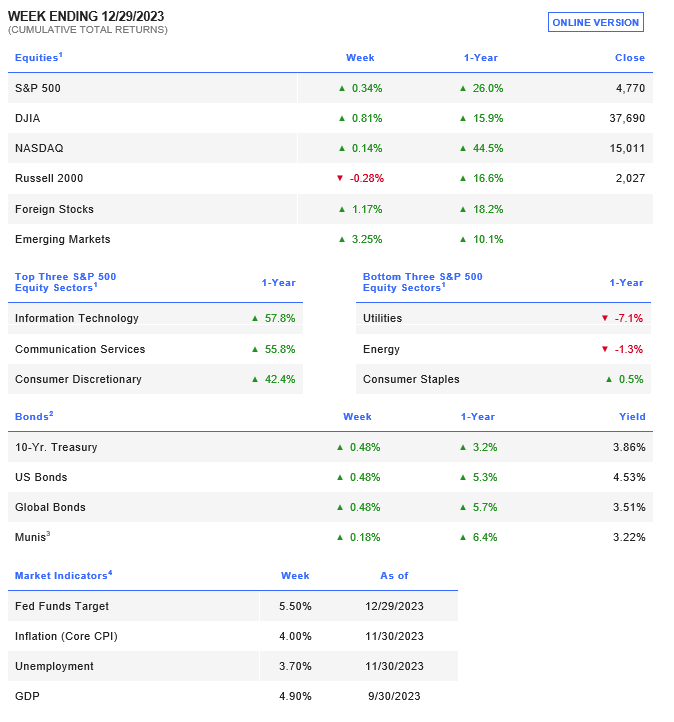
Task: Select the Foreign Stocks row label
Action: pyautogui.click(x=54, y=209)
